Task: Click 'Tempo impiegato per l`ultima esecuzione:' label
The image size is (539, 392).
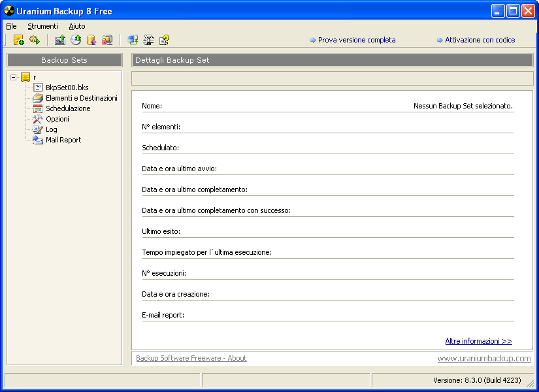Action: point(206,252)
